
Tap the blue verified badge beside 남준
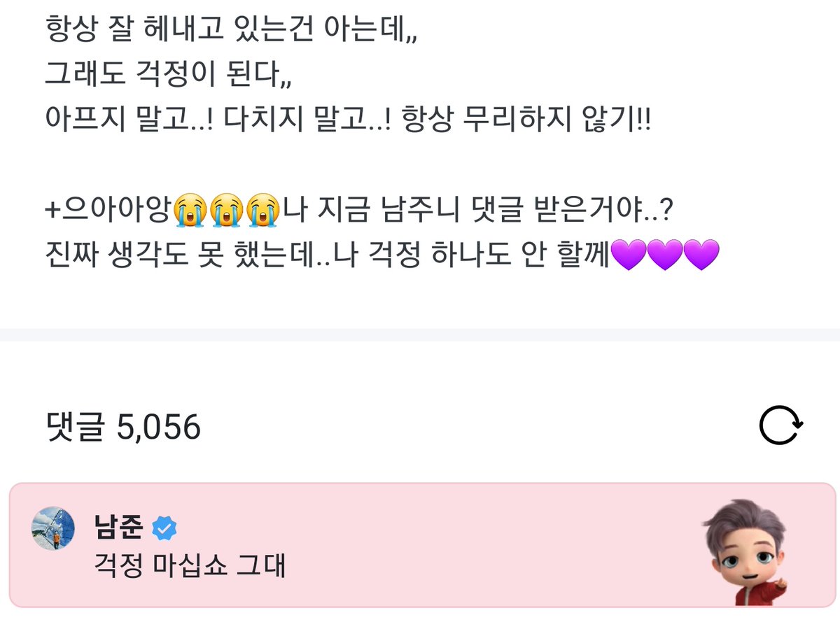(x=164, y=529)
